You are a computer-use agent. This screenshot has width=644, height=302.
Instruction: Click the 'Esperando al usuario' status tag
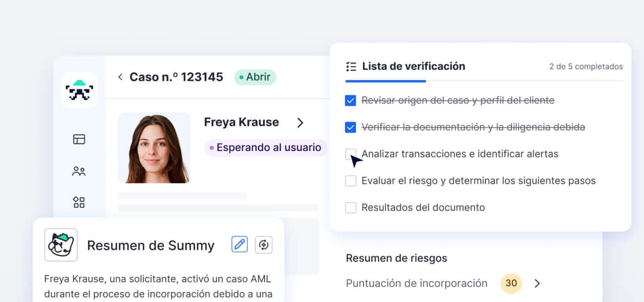click(x=265, y=147)
